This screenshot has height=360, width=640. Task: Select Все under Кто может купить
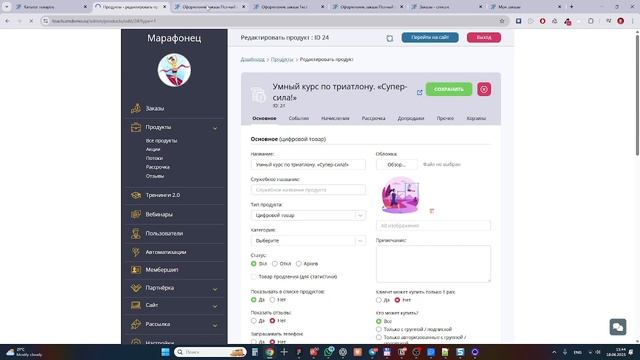click(x=378, y=321)
